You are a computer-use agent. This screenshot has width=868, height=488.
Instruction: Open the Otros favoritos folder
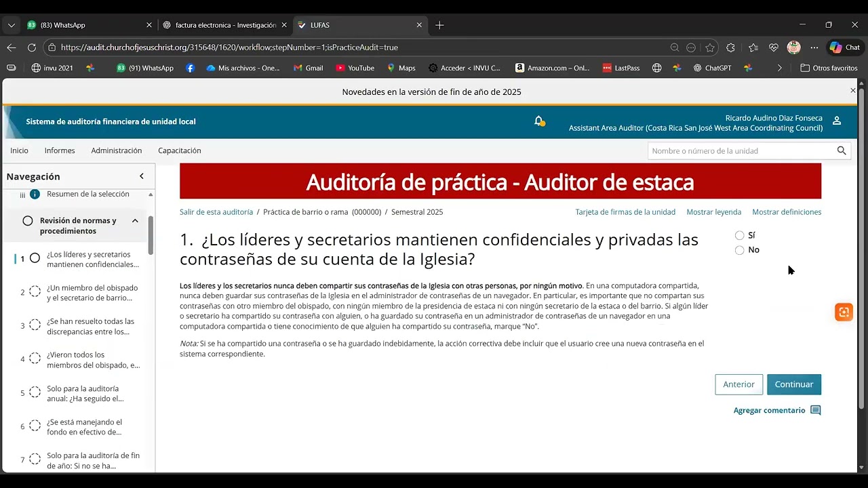point(829,68)
